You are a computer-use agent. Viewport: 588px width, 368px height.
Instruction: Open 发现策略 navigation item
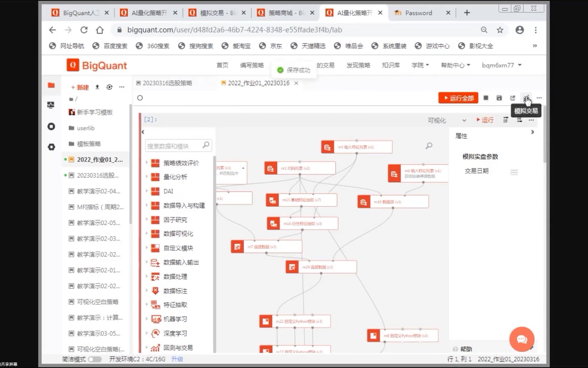[358, 65]
